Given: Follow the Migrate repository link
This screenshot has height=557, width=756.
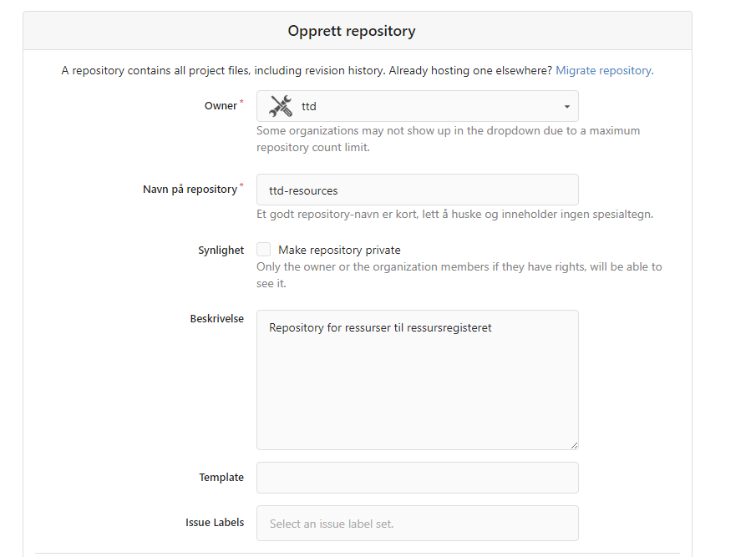Looking at the screenshot, I should click(x=604, y=71).
